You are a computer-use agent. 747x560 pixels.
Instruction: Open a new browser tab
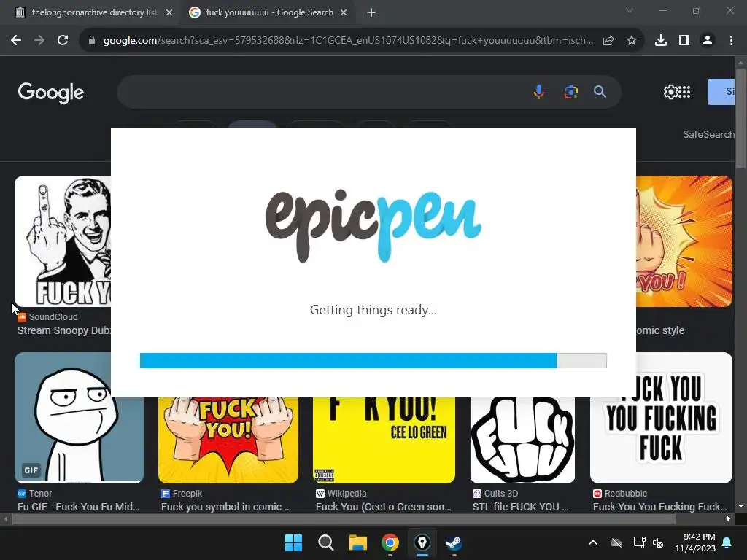371,13
